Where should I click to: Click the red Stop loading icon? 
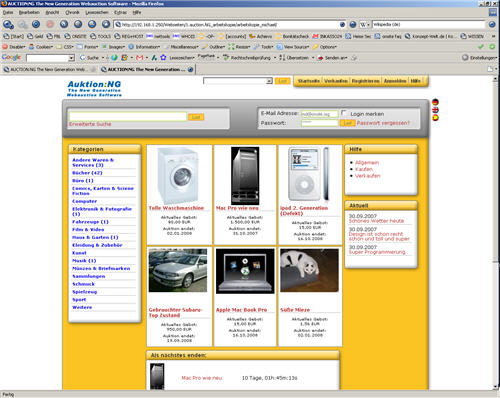[x=50, y=24]
